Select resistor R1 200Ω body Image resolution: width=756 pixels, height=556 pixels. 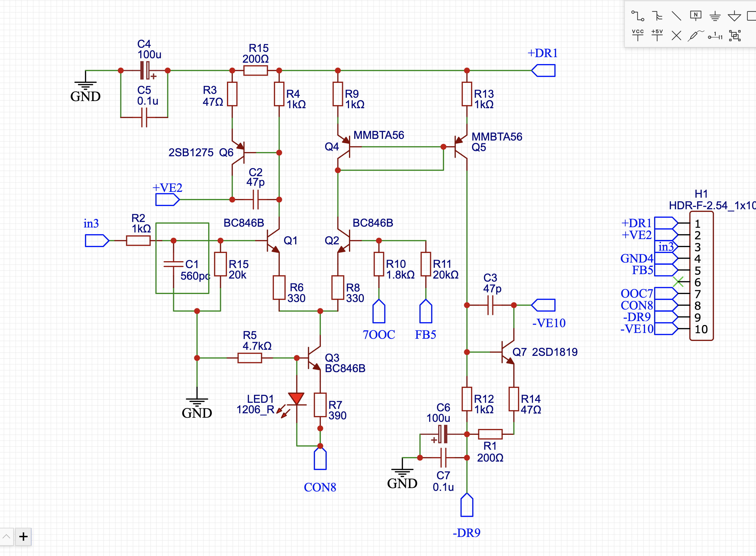tap(490, 434)
